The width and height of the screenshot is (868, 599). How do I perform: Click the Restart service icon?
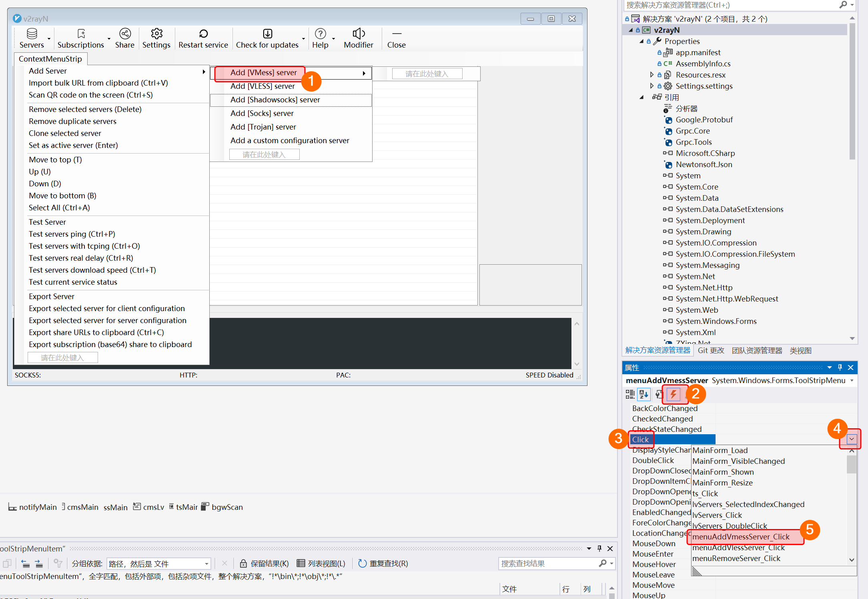[203, 34]
